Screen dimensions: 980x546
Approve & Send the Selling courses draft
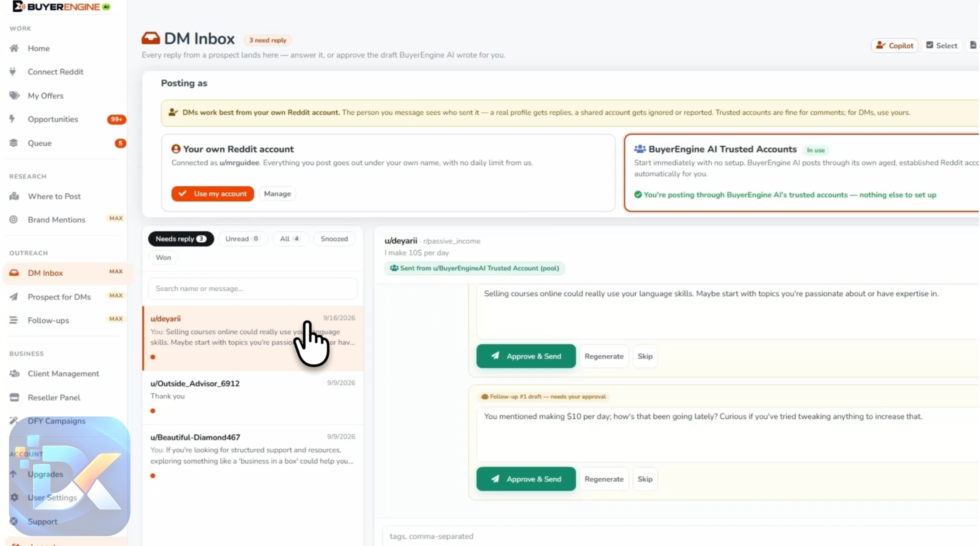click(526, 356)
